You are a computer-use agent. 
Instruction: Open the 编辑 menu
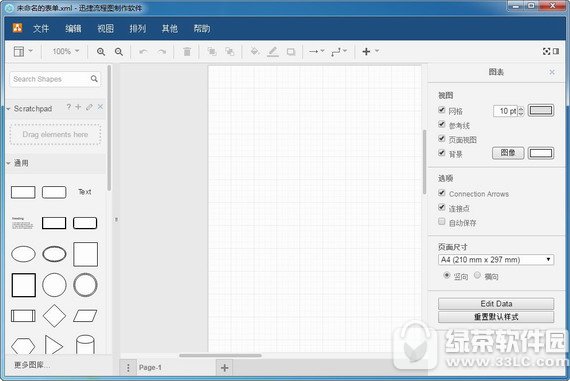pos(73,28)
